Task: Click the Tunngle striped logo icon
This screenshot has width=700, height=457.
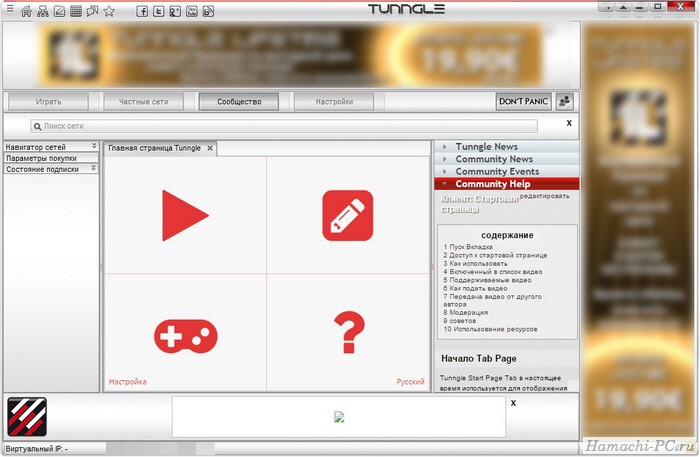Action: click(27, 416)
